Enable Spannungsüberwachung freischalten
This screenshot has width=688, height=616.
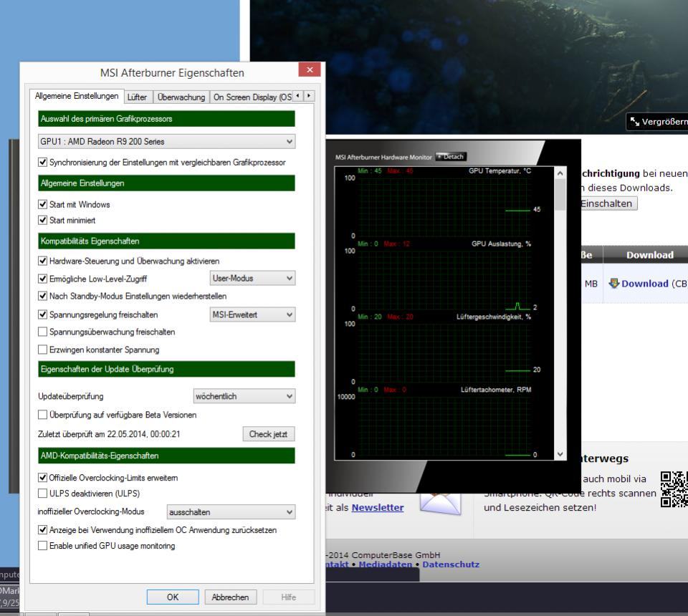[42, 332]
